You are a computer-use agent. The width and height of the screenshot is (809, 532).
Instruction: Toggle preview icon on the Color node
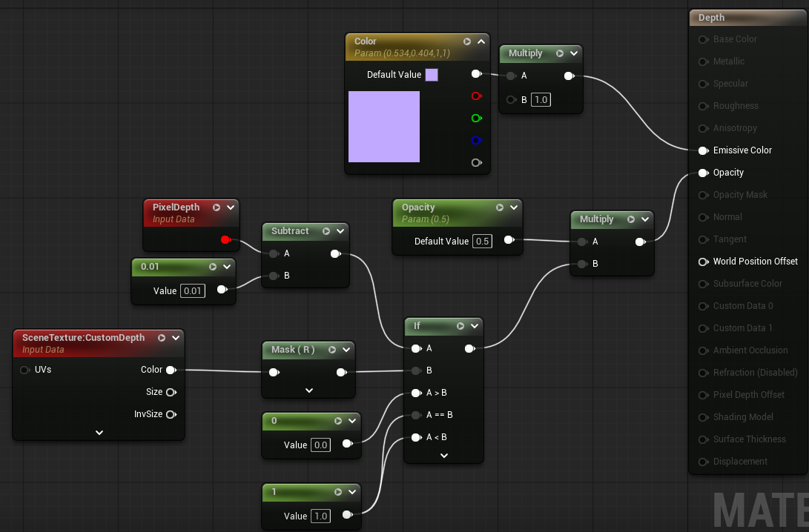tap(467, 41)
